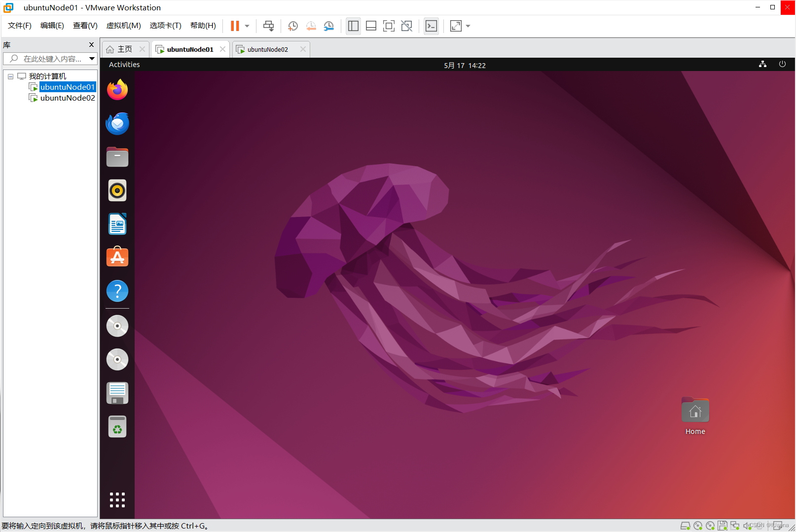Collapse the 我的计算机 tree node
Image resolution: width=796 pixels, height=532 pixels.
point(10,76)
